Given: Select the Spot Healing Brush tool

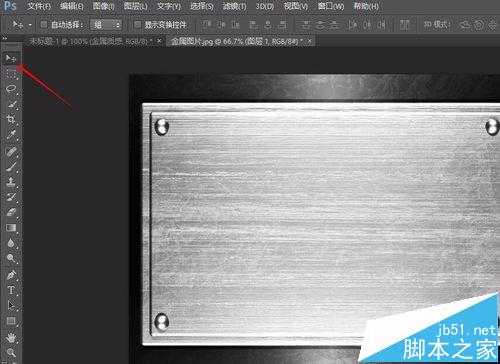Looking at the screenshot, I should (11, 152).
